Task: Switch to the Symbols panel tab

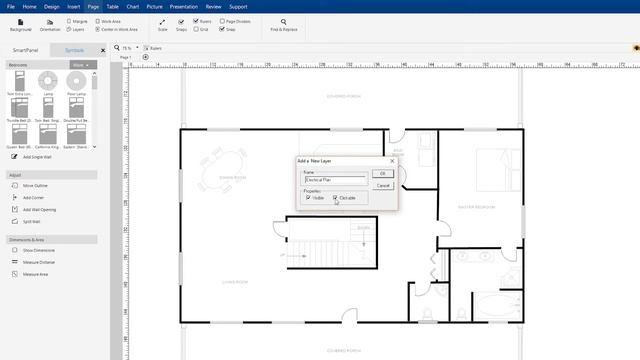Action: [74, 50]
